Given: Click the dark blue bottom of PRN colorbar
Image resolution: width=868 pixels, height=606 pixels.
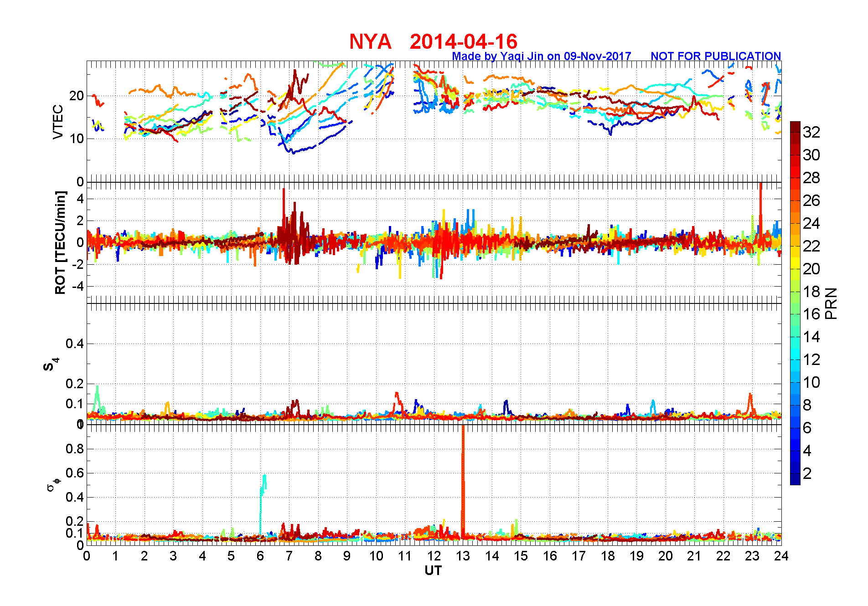Looking at the screenshot, I should 795,479.
